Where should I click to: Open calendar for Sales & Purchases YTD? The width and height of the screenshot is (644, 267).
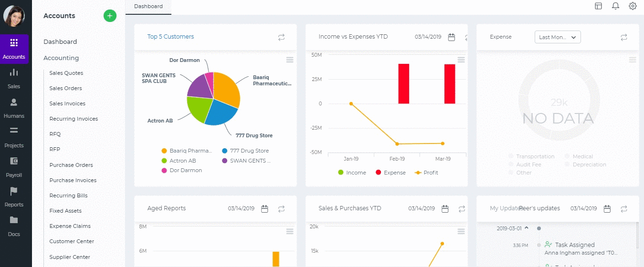click(445, 209)
